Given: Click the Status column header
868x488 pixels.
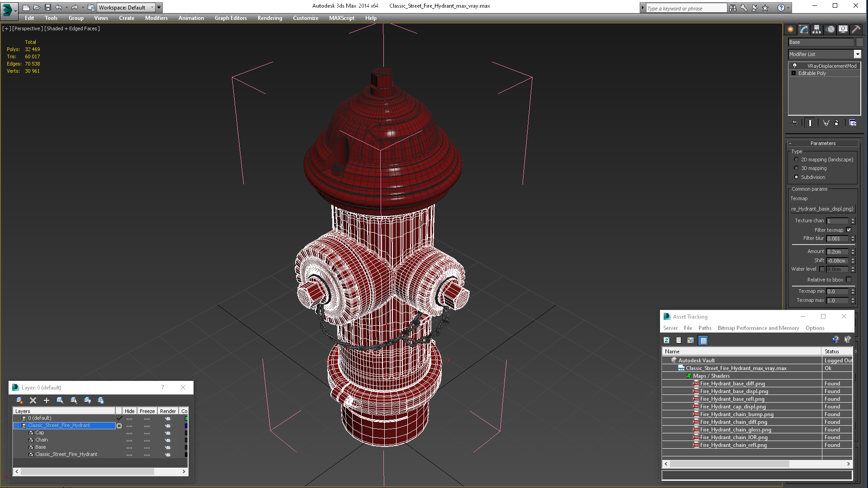Looking at the screenshot, I should point(837,352).
